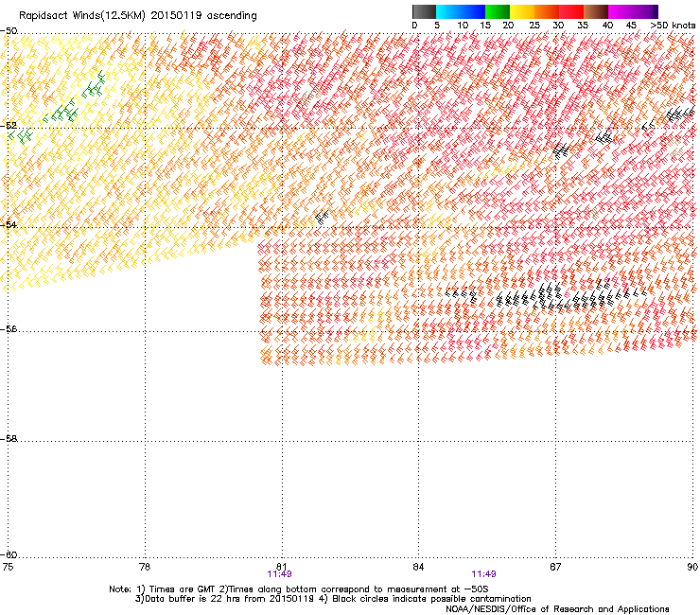
Task: Click the '0' legend scale label
Action: point(414,26)
